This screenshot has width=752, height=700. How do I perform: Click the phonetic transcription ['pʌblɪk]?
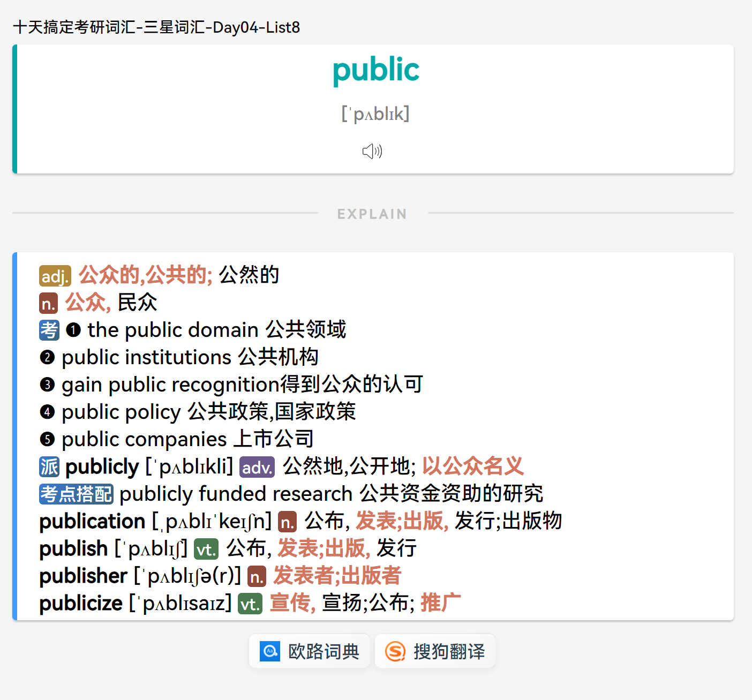[x=375, y=114]
